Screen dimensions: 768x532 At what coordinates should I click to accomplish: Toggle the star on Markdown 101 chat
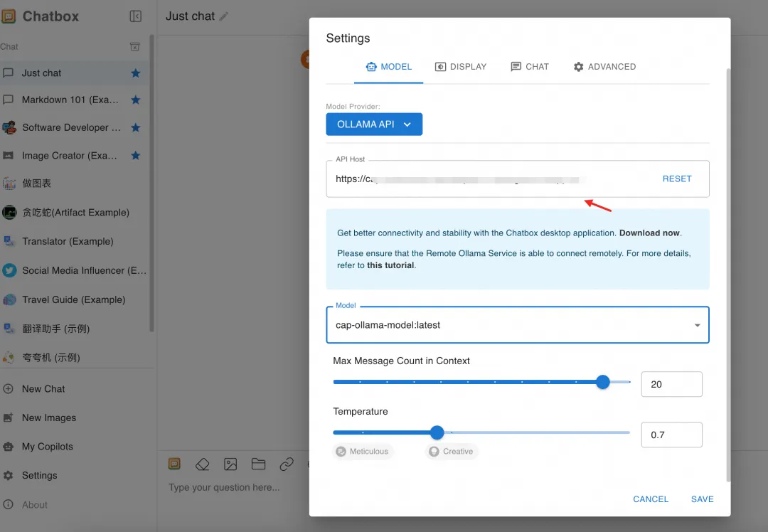pyautogui.click(x=136, y=100)
